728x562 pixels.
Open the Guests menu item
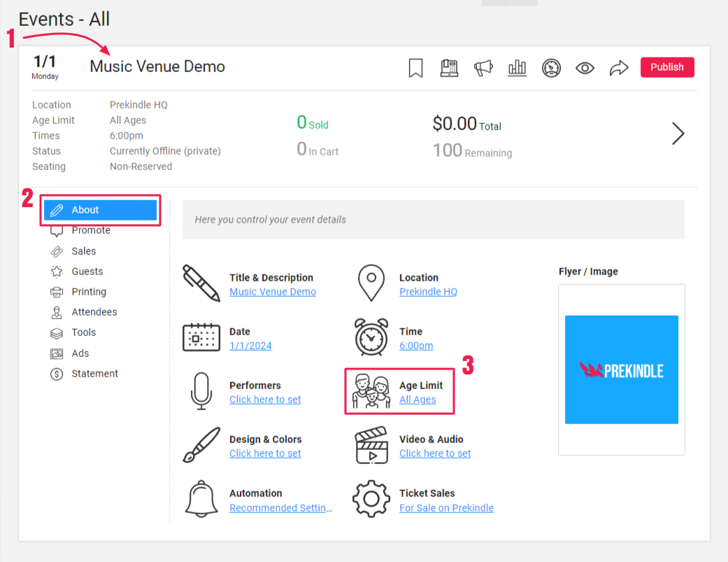coord(87,272)
